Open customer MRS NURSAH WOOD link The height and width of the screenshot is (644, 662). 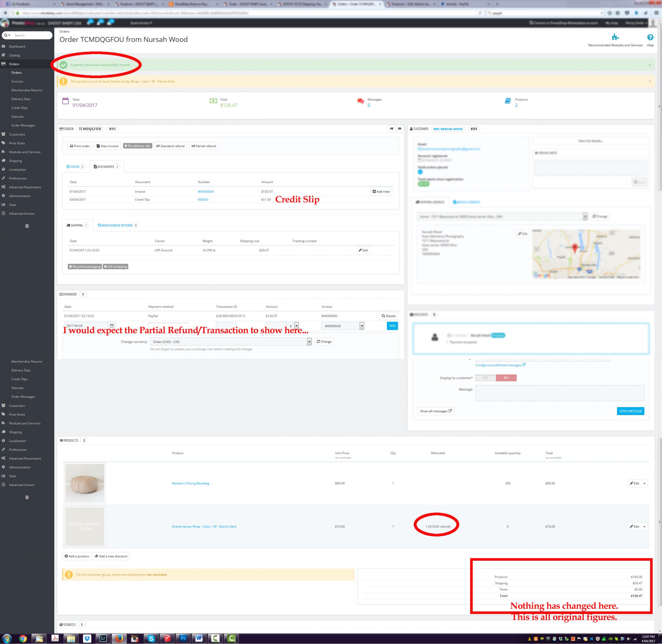pyautogui.click(x=447, y=129)
